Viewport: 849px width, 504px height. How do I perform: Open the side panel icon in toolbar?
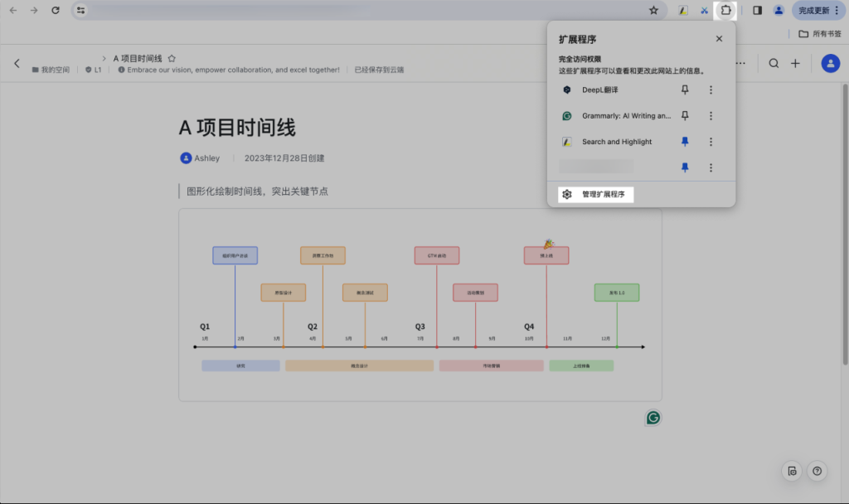pos(756,10)
